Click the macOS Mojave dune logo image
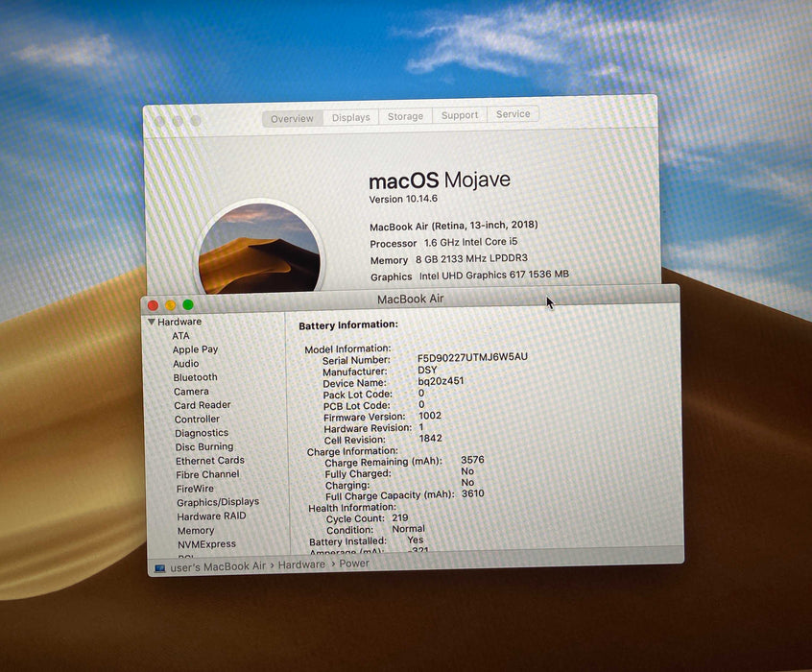Viewport: 812px width, 672px height. point(259,249)
